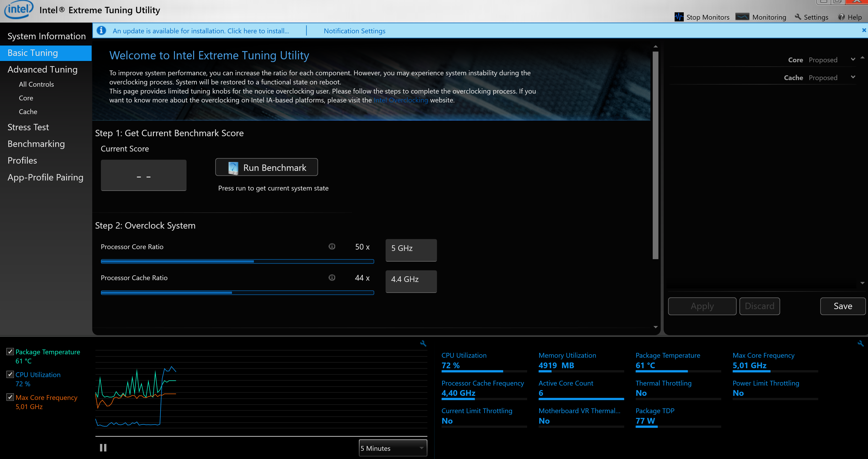
Task: Click the Help question mark icon
Action: [x=841, y=17]
